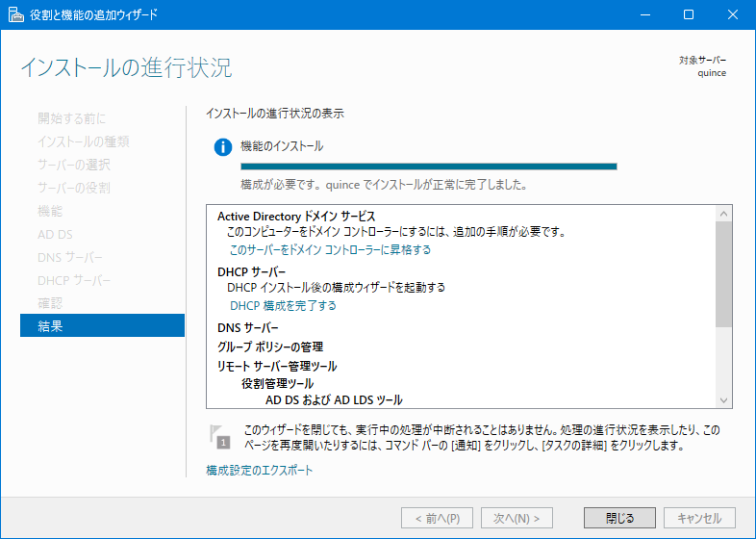The height and width of the screenshot is (539, 756).
Task: Click the scroll down arrow in results list
Action: pyautogui.click(x=723, y=400)
